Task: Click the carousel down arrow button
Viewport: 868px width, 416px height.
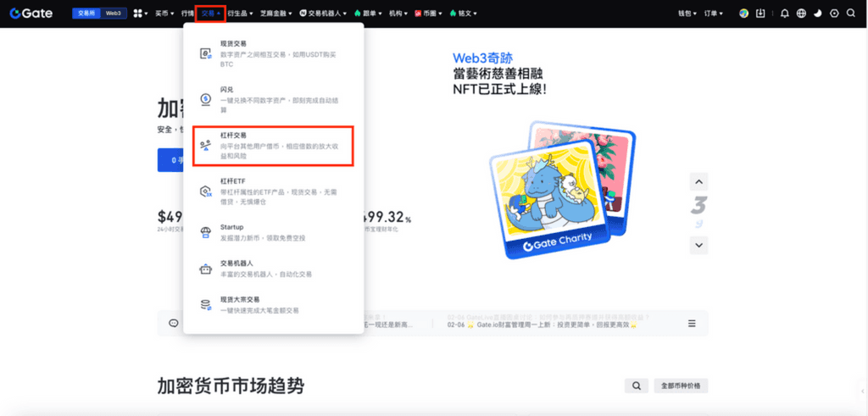Action: point(698,244)
